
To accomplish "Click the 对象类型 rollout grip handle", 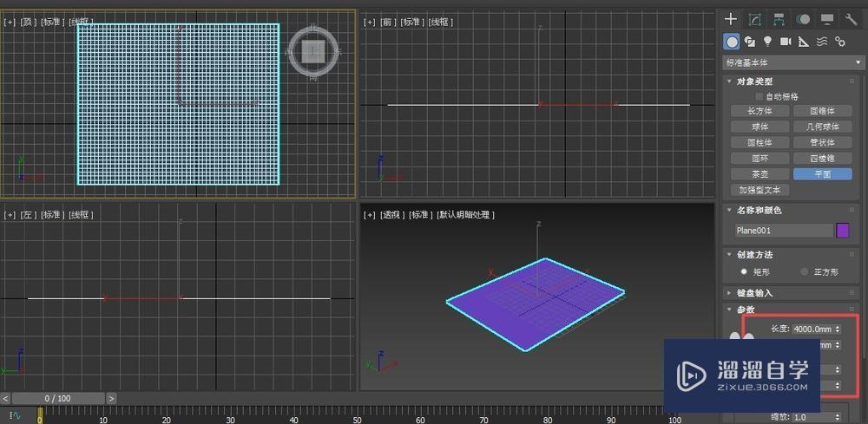I will click(852, 82).
